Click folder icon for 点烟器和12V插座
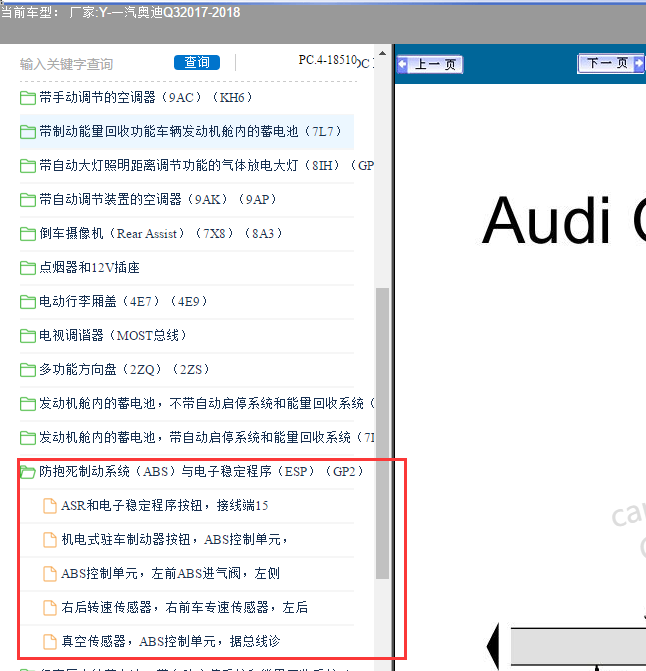This screenshot has height=671, width=646. click(28, 268)
